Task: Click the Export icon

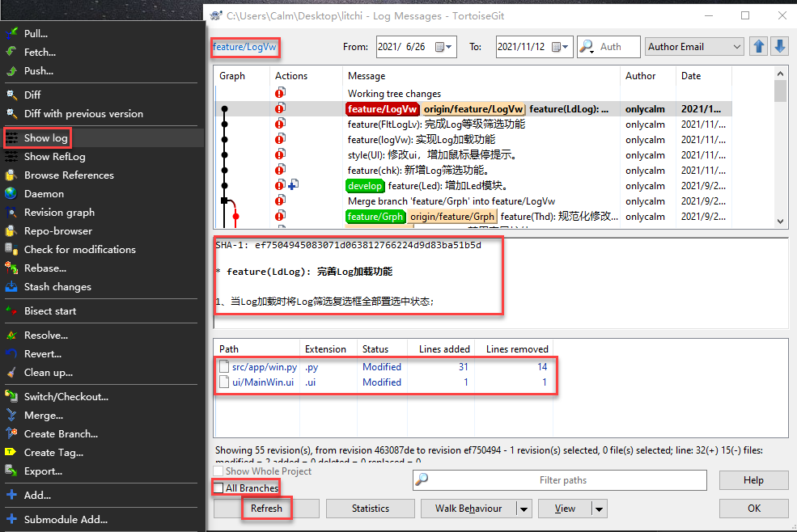Action: point(11,471)
